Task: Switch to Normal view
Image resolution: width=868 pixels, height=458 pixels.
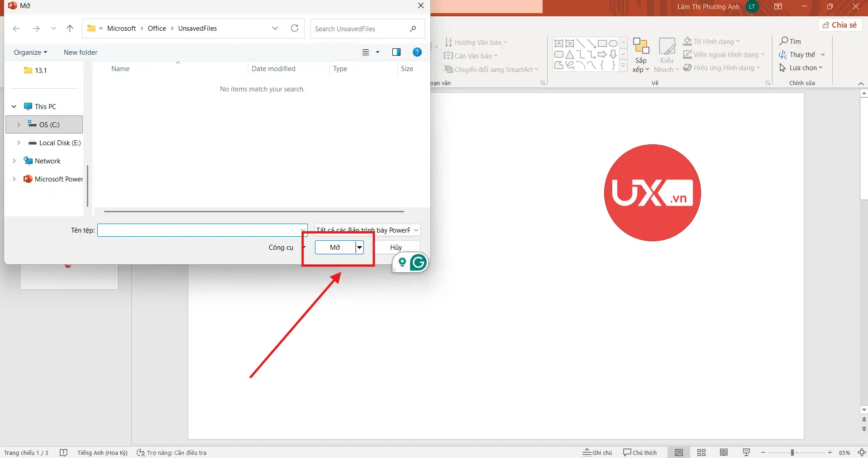Action: (679, 452)
